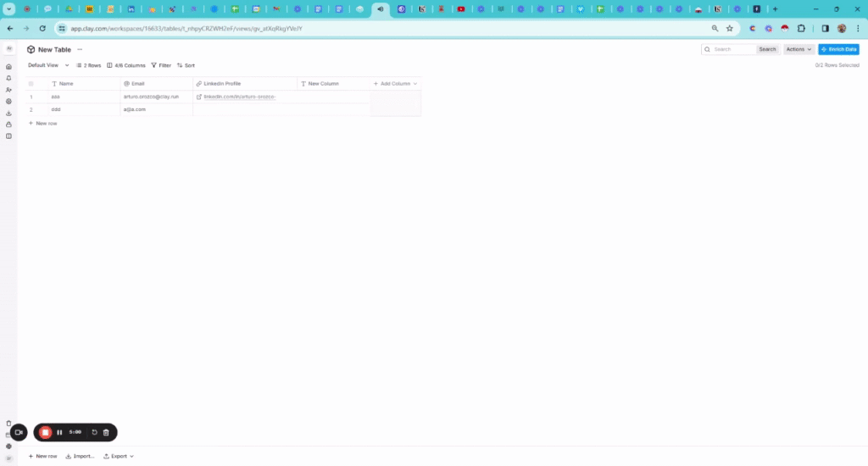Click the New Table title
This screenshot has width=868, height=466.
coord(54,49)
